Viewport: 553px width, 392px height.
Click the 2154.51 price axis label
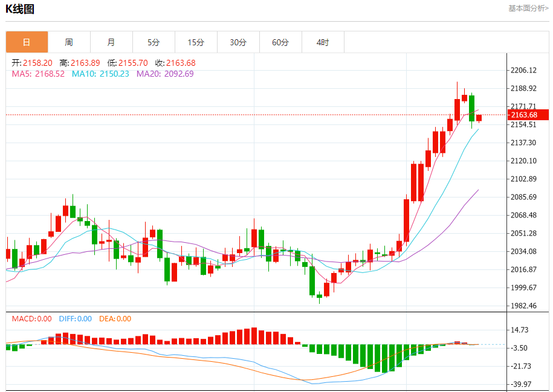pos(524,124)
